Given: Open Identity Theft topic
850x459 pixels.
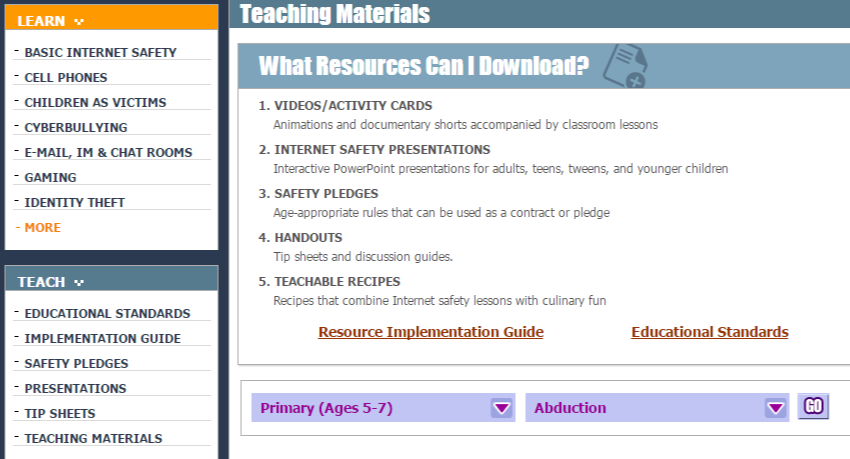Looking at the screenshot, I should coord(74,202).
